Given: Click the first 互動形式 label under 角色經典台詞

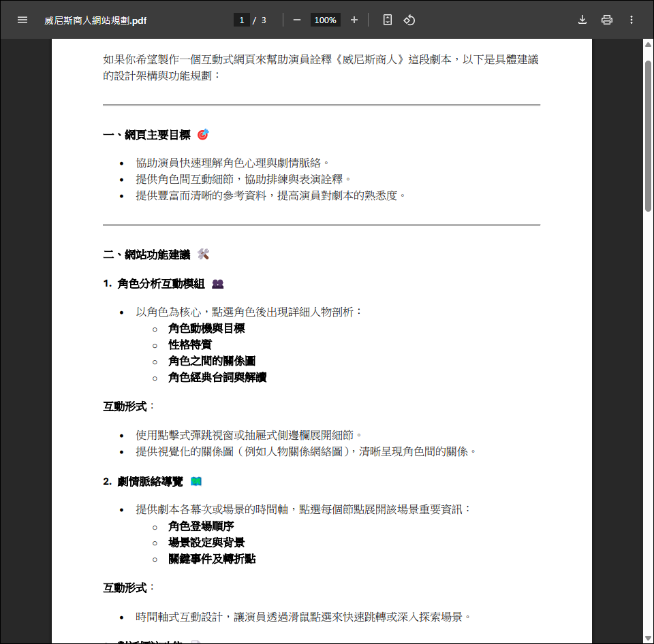Looking at the screenshot, I should click(125, 406).
